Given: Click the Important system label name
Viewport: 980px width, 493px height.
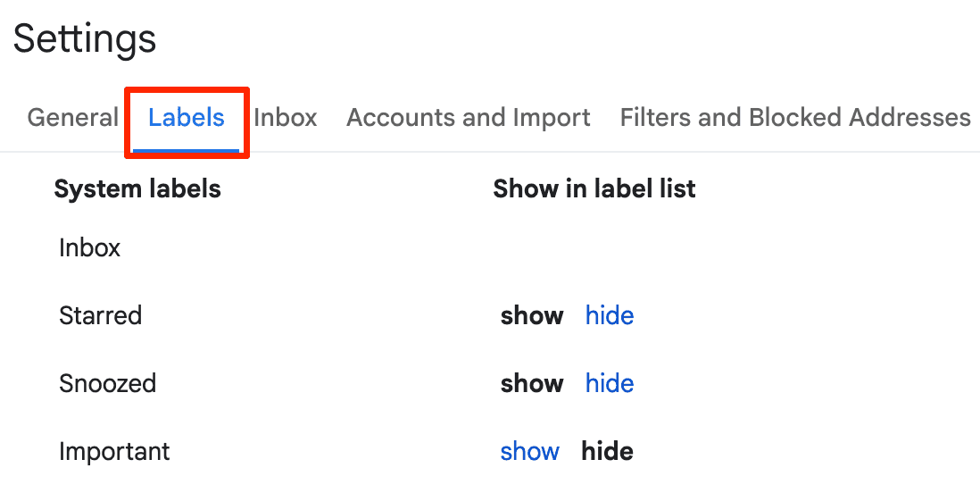Looking at the screenshot, I should point(114,452).
